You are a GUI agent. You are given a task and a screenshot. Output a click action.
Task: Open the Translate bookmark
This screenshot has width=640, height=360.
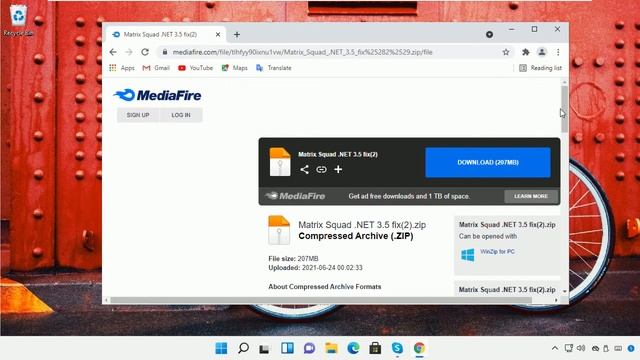click(x=273, y=68)
